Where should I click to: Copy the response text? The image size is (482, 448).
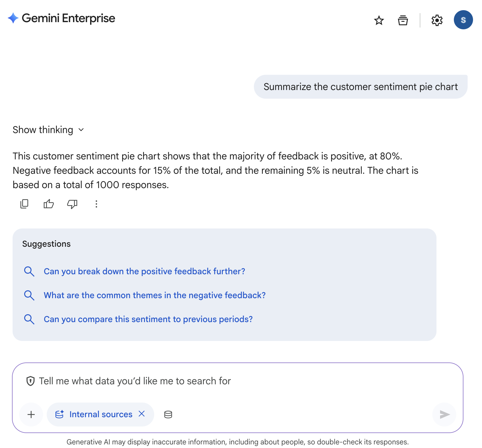pos(24,204)
